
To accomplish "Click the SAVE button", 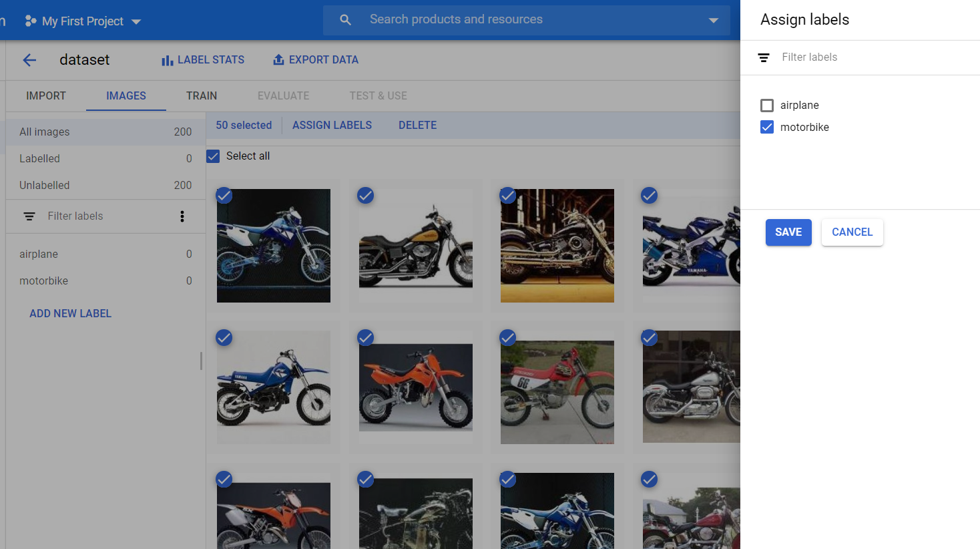I will 788,232.
